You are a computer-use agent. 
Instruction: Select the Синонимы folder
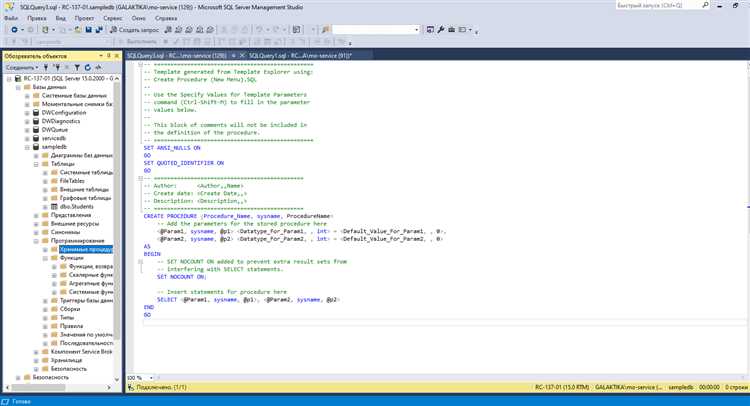pyautogui.click(x=65, y=232)
